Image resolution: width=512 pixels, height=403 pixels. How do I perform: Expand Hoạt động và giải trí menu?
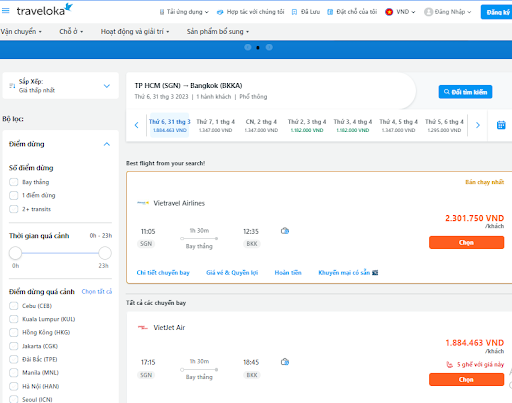click(135, 32)
